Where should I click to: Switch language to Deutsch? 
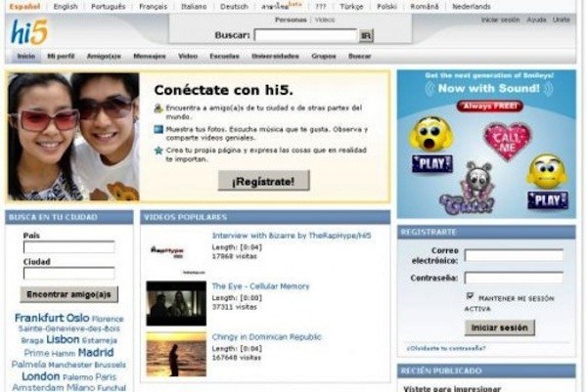[x=234, y=7]
